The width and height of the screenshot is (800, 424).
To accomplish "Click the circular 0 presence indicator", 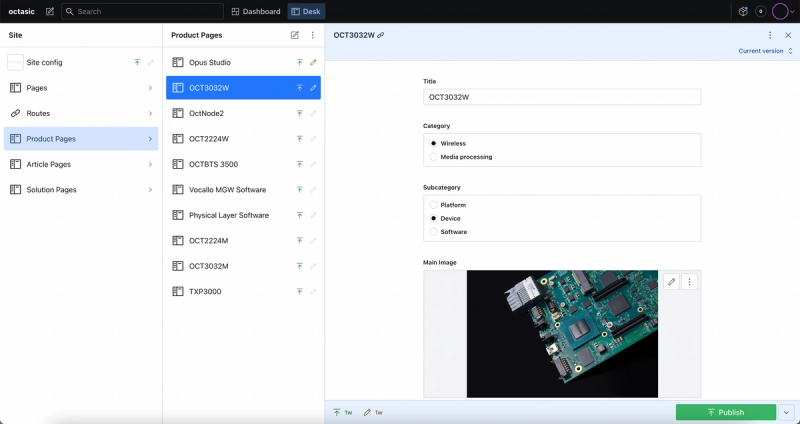I will [x=761, y=11].
